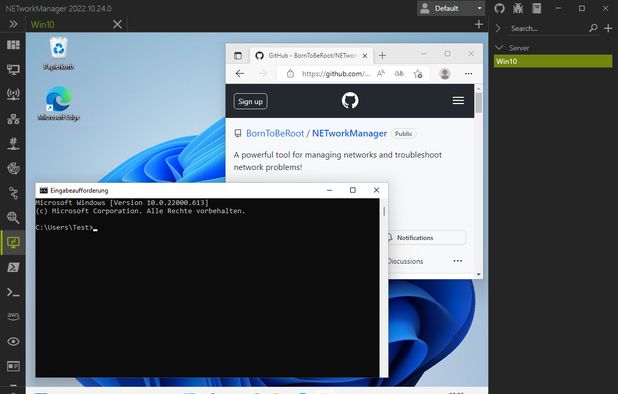Open Edge tab actions menu icon

[x=238, y=56]
